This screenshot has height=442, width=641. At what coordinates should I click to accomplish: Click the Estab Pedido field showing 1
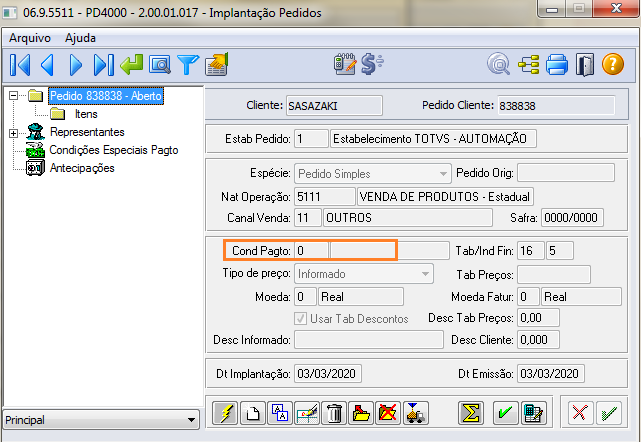(312, 139)
